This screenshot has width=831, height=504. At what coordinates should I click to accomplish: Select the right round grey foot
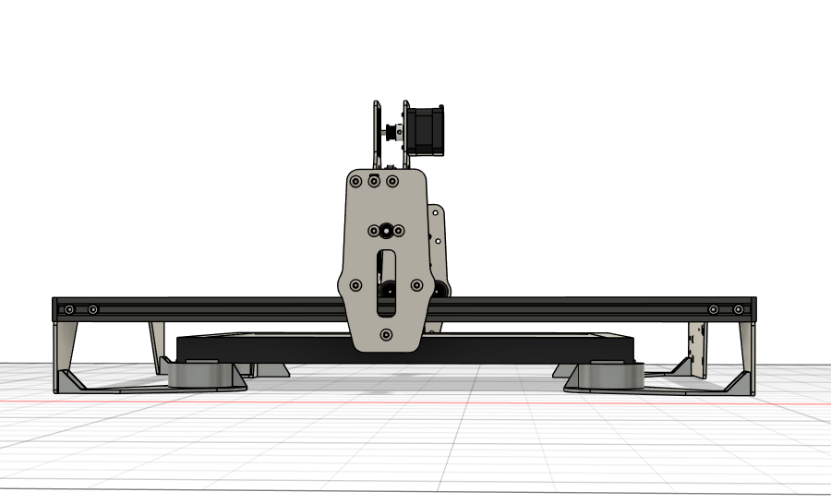coord(610,375)
